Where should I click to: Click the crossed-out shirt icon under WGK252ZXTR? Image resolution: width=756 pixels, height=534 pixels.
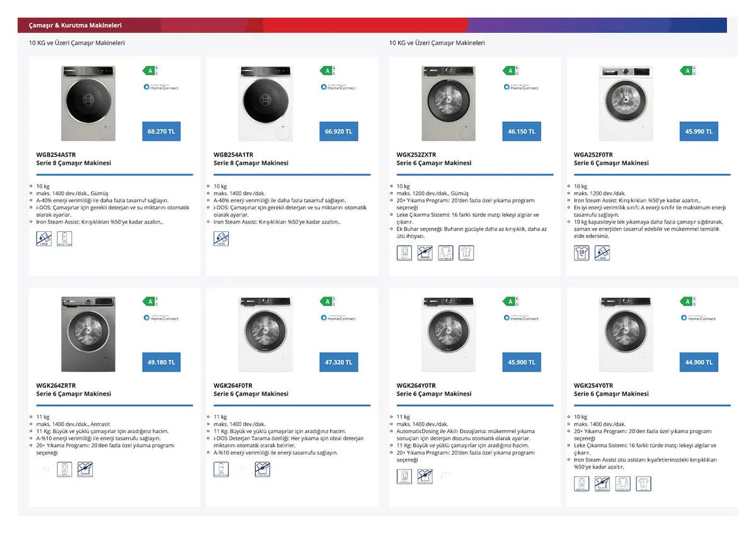tap(425, 253)
